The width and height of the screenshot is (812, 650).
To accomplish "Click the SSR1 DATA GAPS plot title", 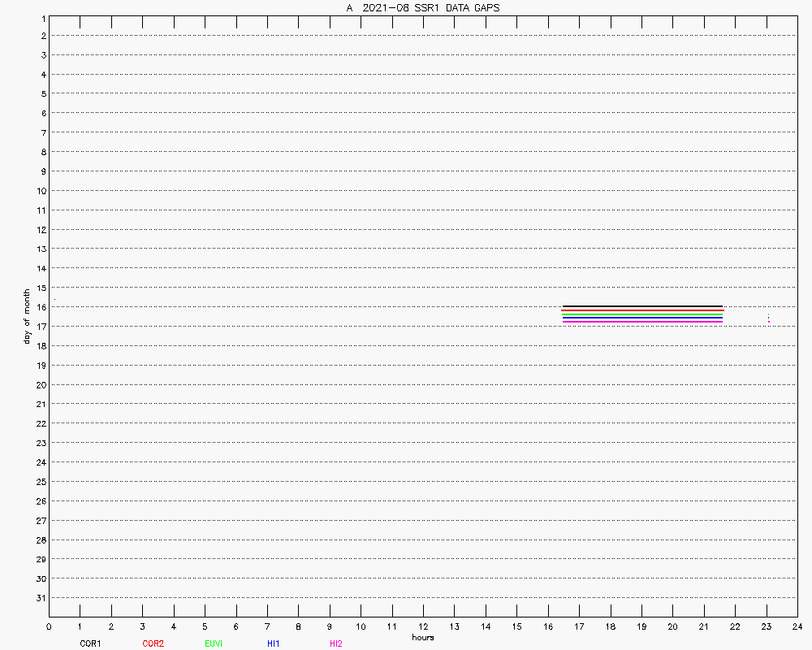I will (422, 7).
